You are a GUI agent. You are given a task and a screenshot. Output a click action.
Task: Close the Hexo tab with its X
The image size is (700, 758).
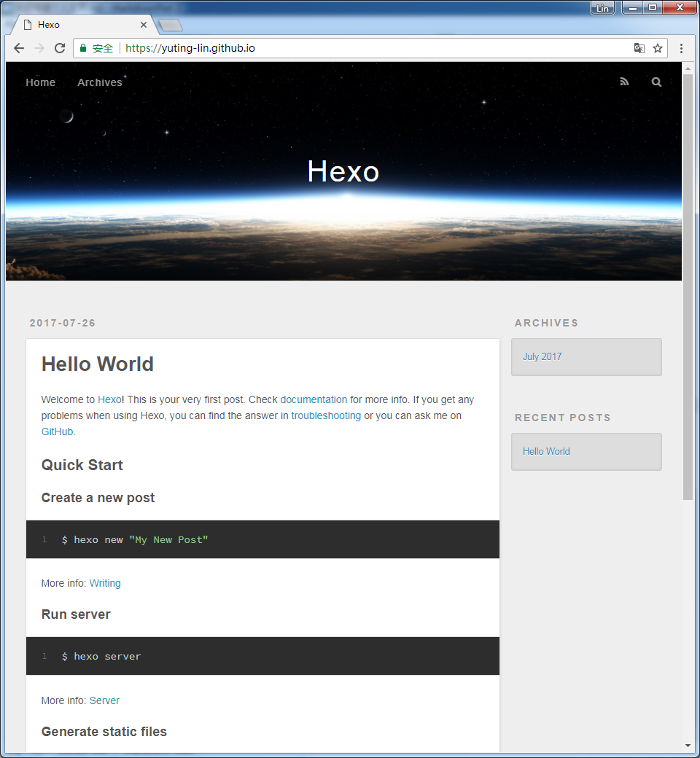pyautogui.click(x=144, y=25)
